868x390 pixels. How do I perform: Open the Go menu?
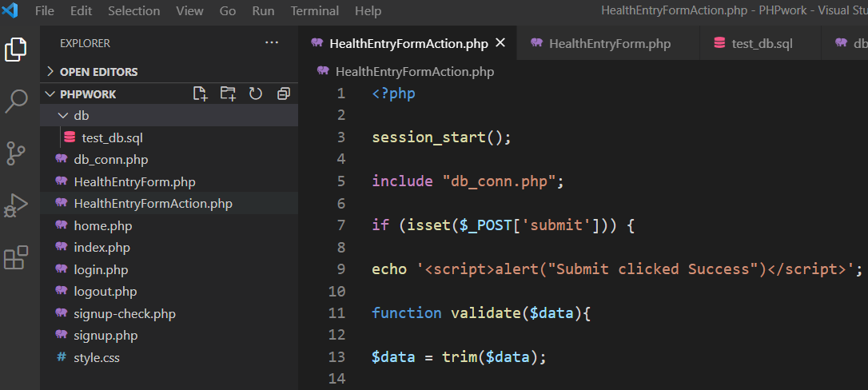click(x=228, y=10)
